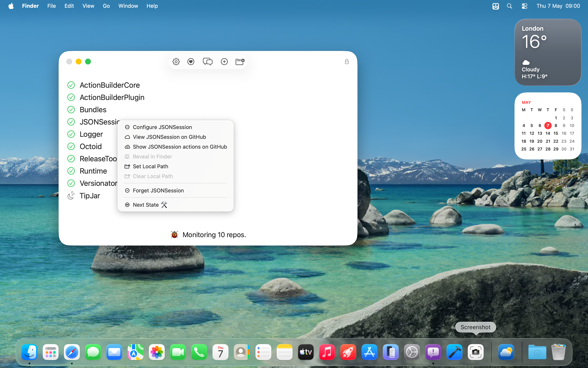Screen dimensions: 588x368
Task: Select the Octoid repo row
Action: pyautogui.click(x=91, y=146)
